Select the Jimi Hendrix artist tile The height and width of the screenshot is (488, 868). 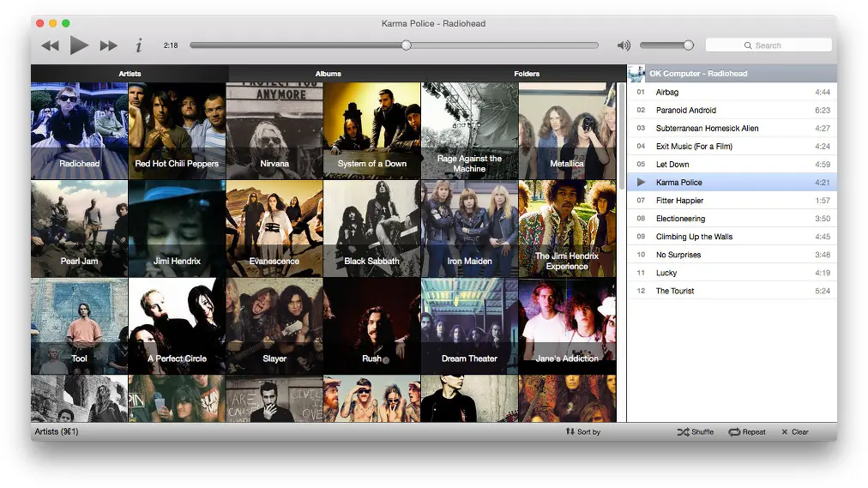coord(178,228)
